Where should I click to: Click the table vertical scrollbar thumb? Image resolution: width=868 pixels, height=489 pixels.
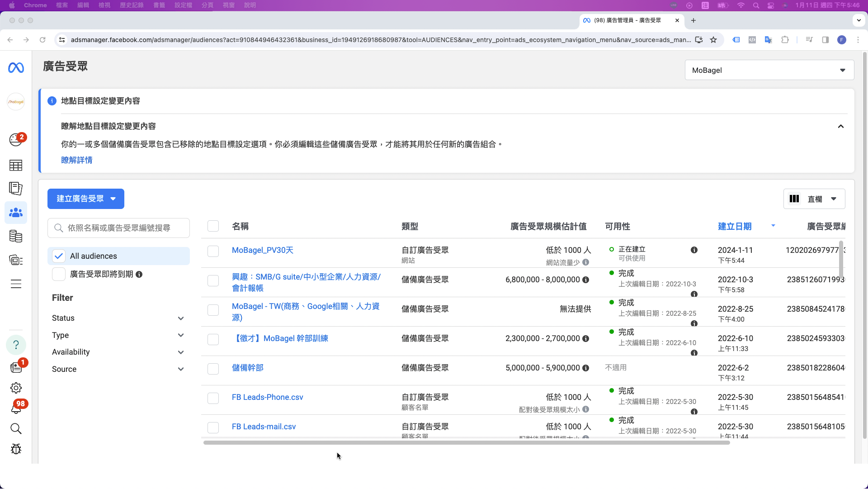click(x=841, y=260)
